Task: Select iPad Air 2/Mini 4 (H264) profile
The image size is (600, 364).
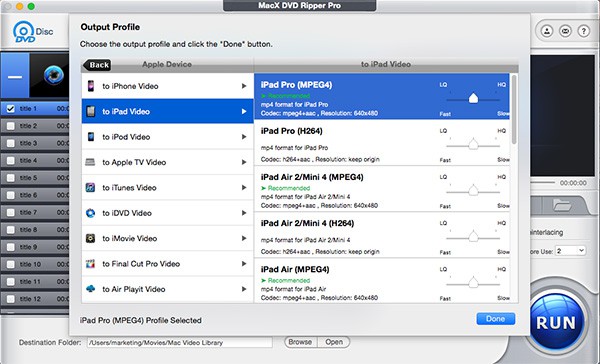Action: (x=382, y=235)
